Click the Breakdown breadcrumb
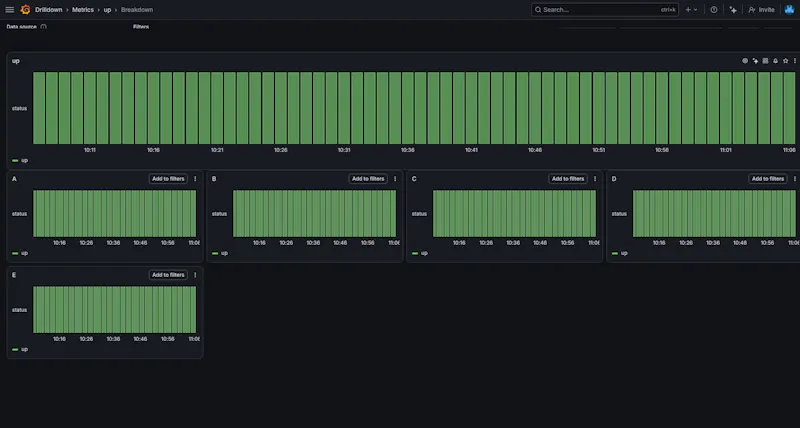The image size is (800, 428). (137, 10)
